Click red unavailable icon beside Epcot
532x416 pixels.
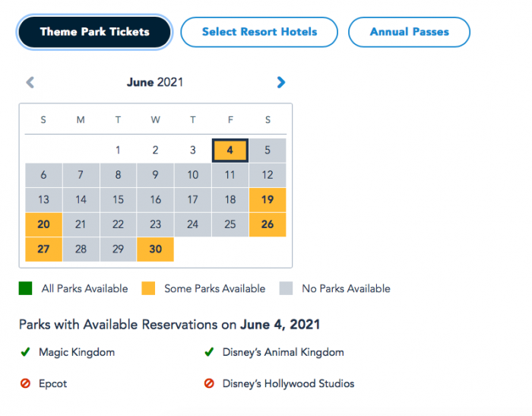tap(25, 383)
